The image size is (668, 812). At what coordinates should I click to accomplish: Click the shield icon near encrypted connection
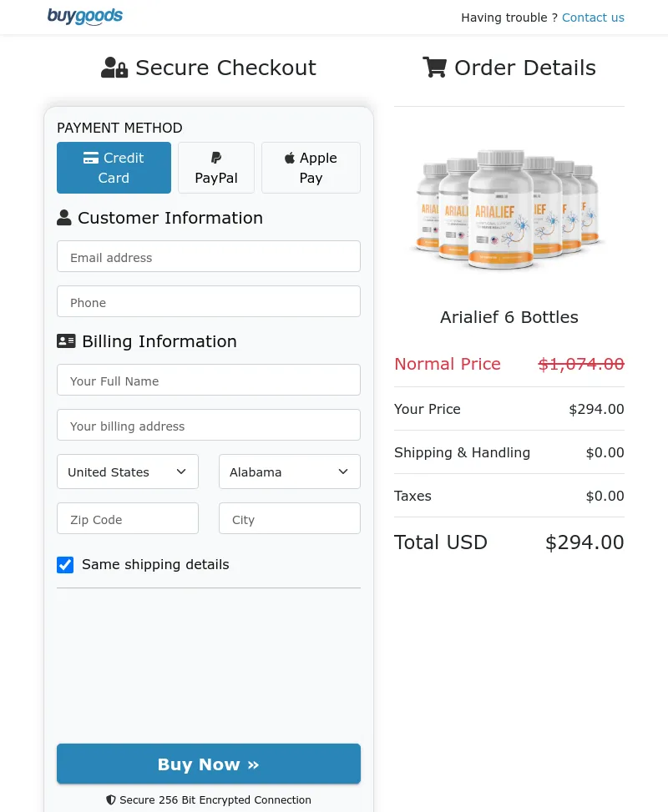(x=111, y=799)
